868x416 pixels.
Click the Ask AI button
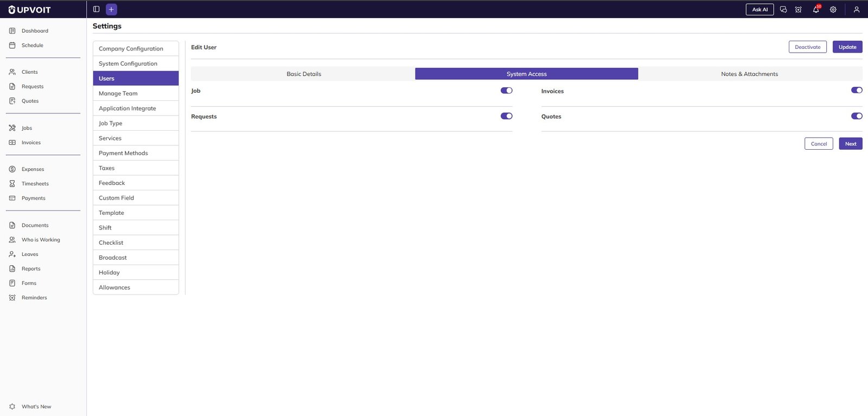coord(759,10)
